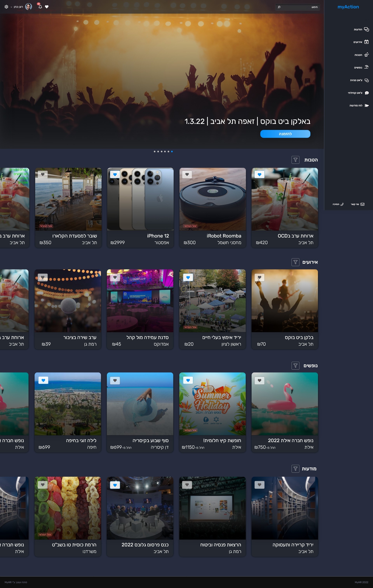
Task: Open the filter icon next to אירועים
Action: 295,262
